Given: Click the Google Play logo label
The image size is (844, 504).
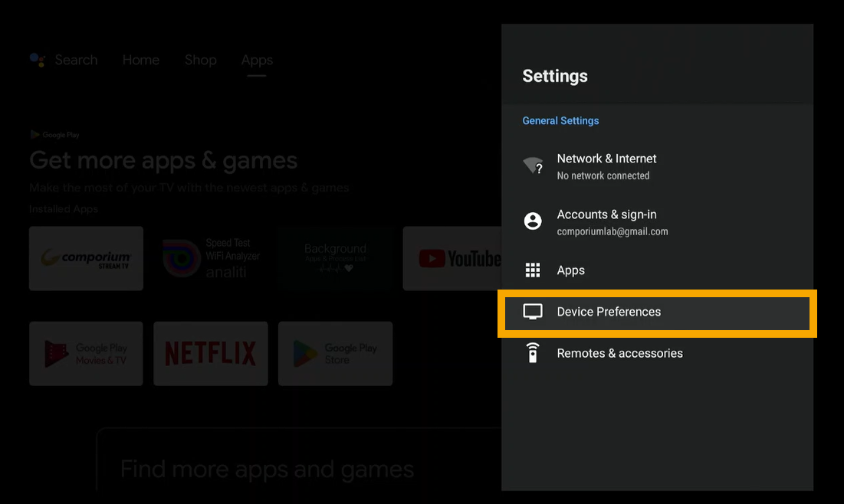Looking at the screenshot, I should 55,135.
